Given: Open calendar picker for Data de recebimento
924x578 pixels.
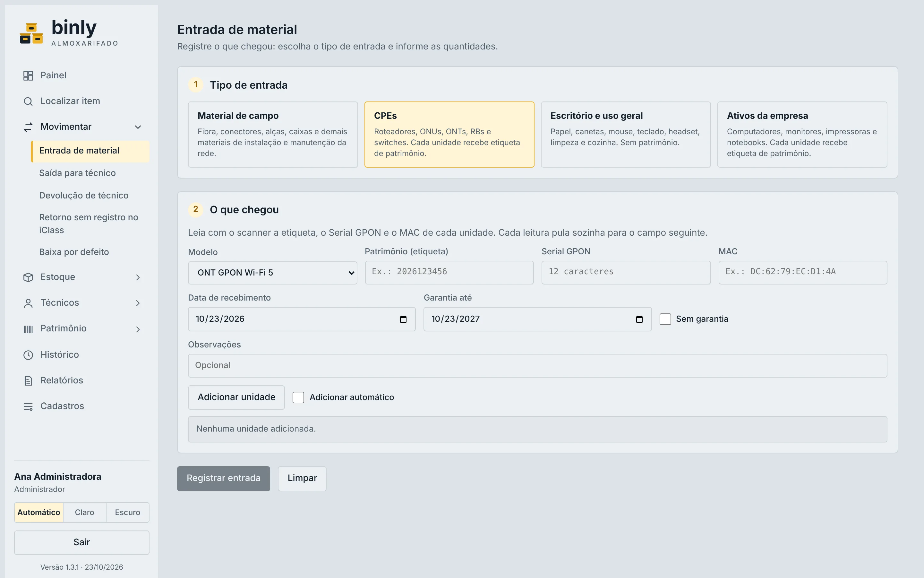Looking at the screenshot, I should point(403,319).
